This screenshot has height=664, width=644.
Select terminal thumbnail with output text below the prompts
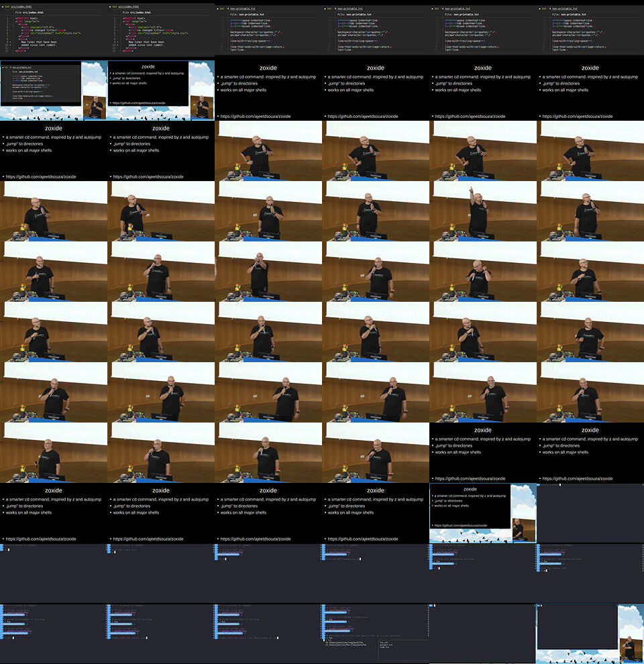point(376,634)
